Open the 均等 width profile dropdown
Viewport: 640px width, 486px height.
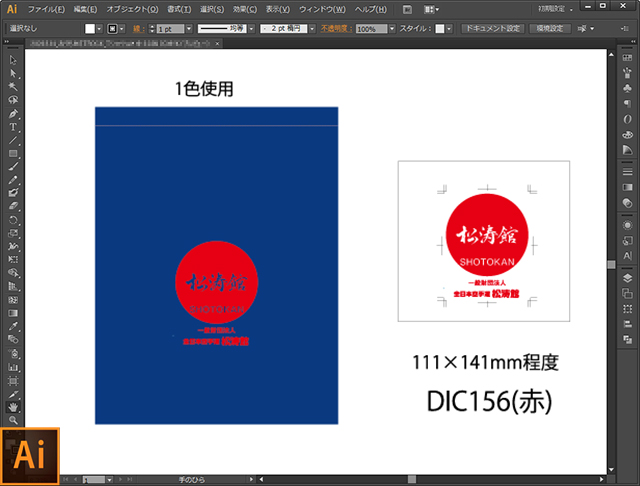pyautogui.click(x=251, y=29)
